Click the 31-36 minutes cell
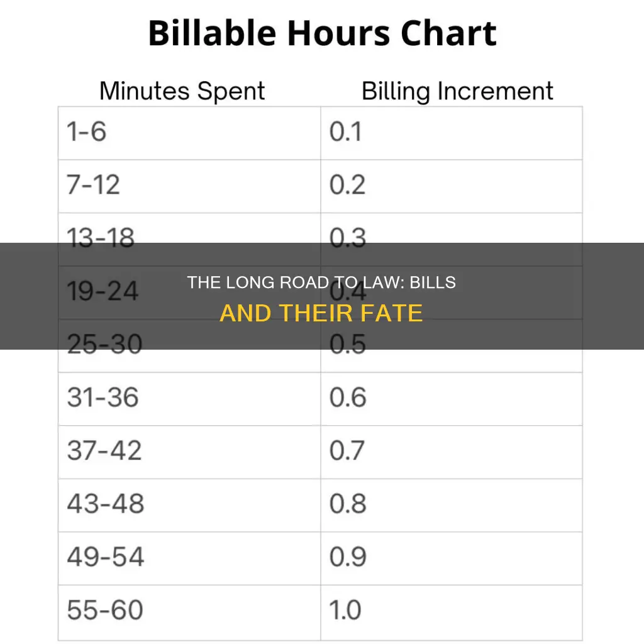 coord(189,399)
